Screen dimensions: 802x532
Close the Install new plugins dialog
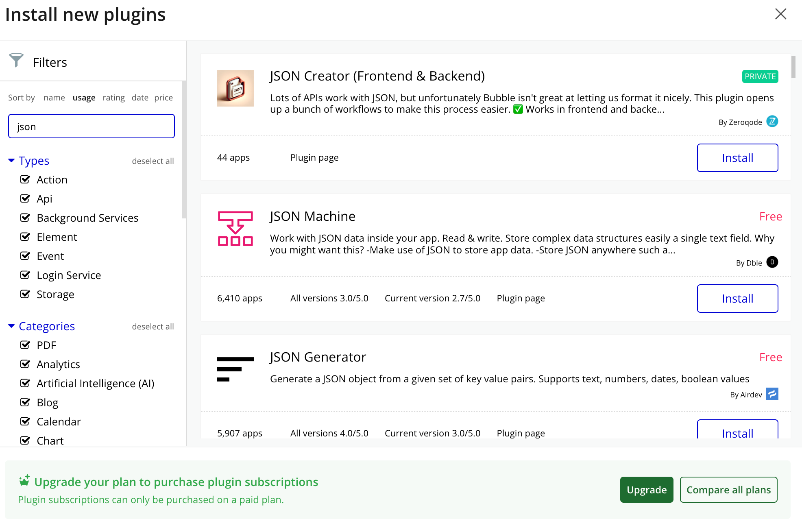(781, 14)
